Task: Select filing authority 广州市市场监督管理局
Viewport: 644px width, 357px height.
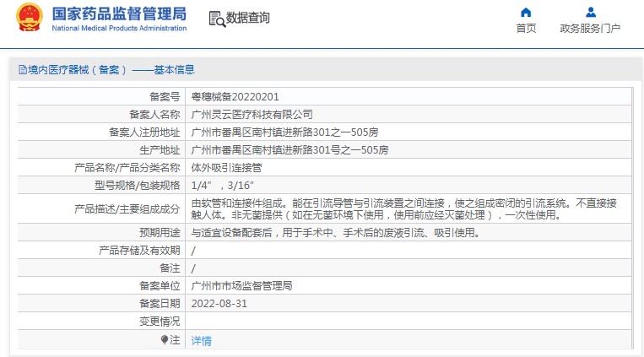Action: tap(241, 286)
